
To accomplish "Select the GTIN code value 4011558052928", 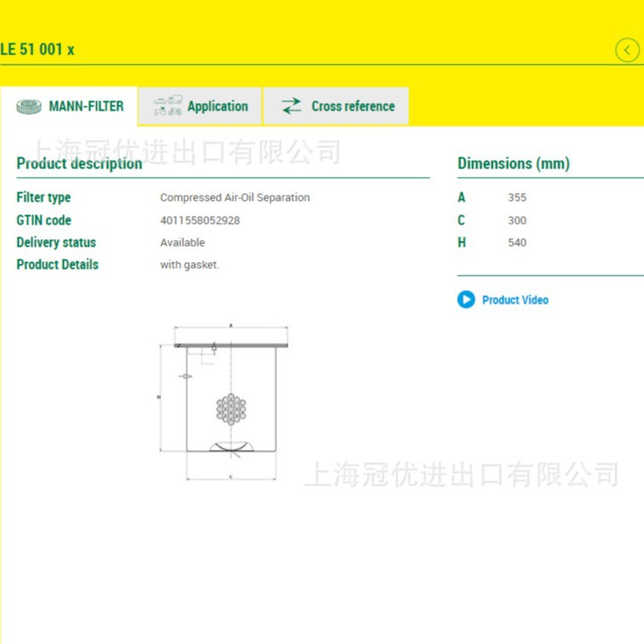I will [200, 220].
